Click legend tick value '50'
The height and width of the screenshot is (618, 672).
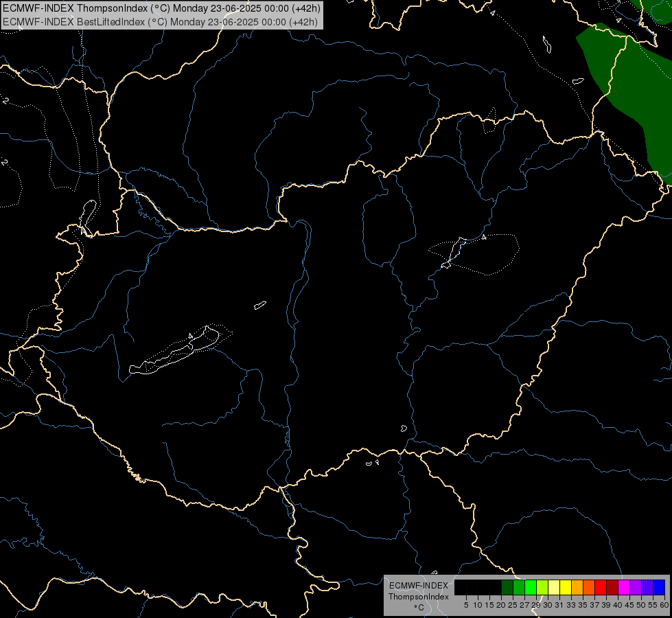[x=641, y=605]
